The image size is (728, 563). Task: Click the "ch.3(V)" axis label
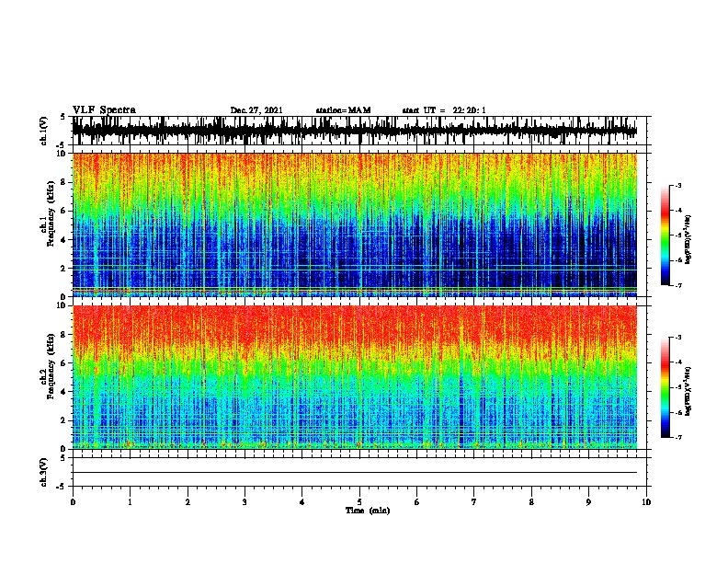click(44, 472)
